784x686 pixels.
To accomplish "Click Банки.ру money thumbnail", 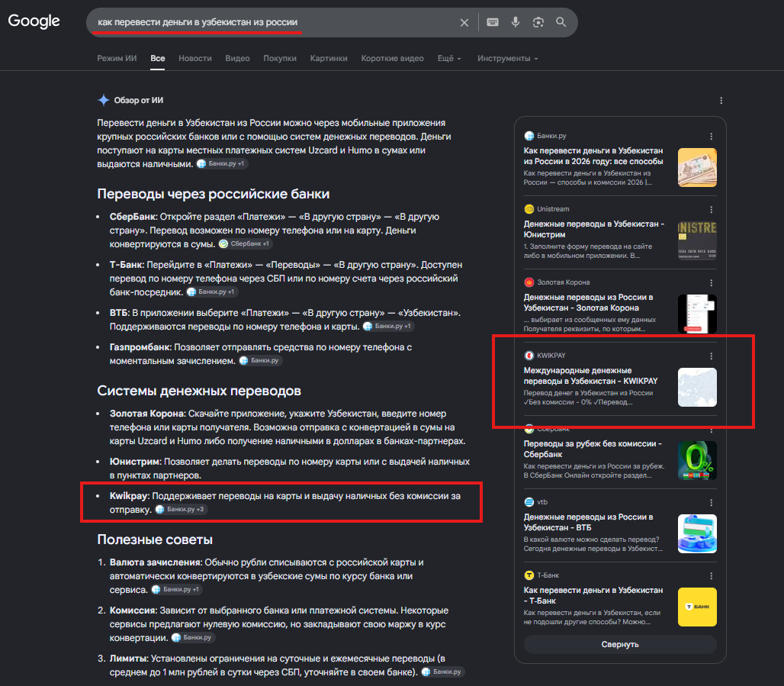I will tap(697, 168).
